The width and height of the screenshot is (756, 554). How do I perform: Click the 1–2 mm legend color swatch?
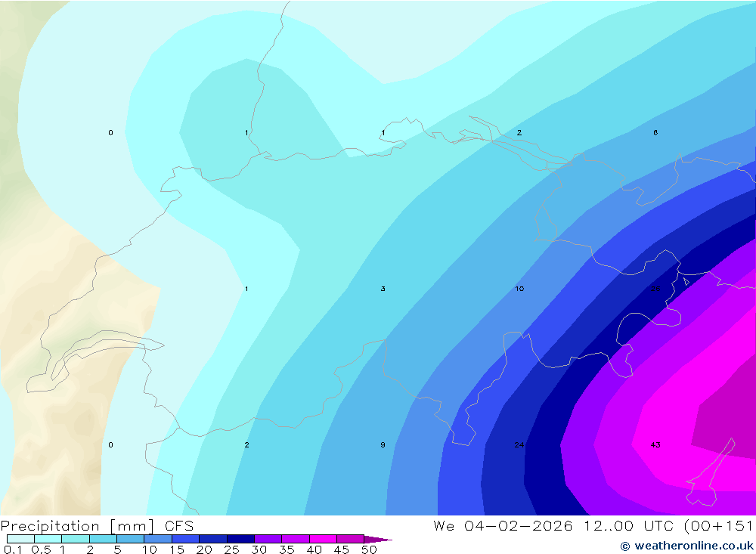76,539
